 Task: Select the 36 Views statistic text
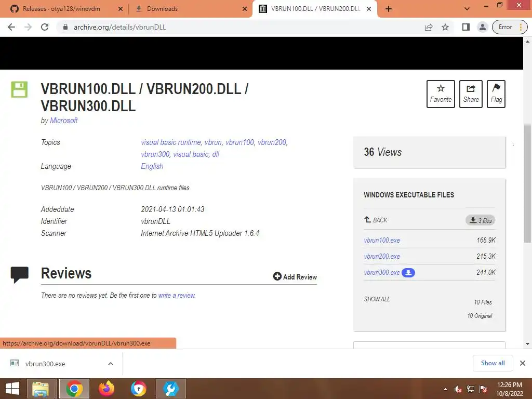pos(383,152)
